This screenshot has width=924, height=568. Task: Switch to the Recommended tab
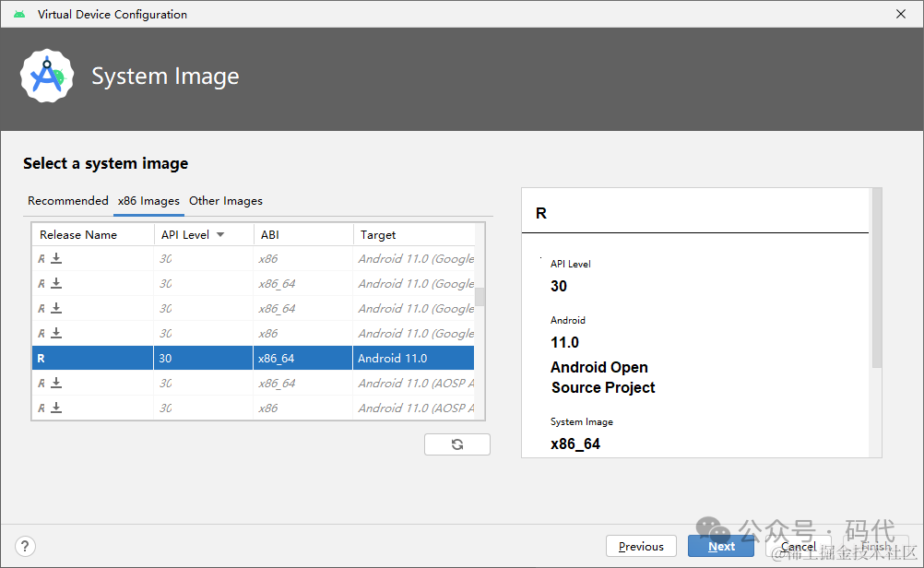click(x=67, y=201)
